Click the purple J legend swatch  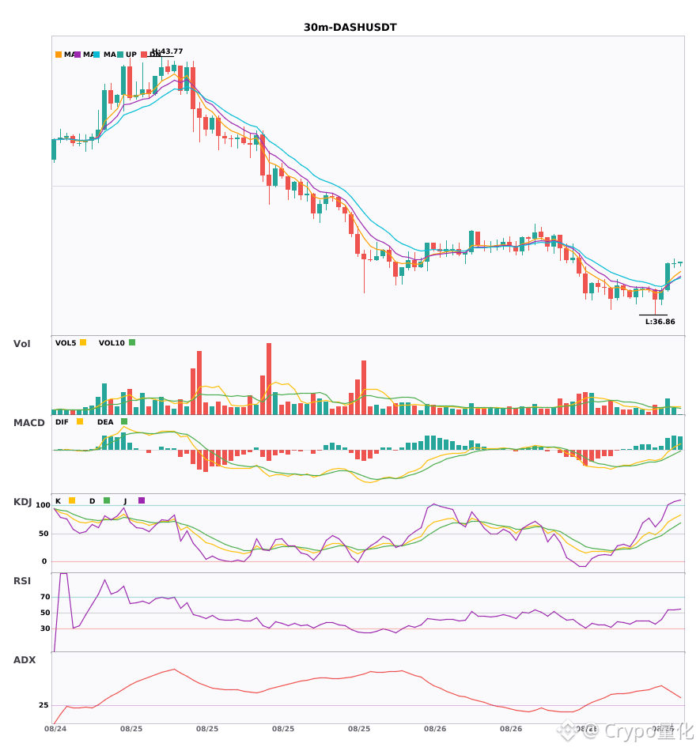point(142,500)
